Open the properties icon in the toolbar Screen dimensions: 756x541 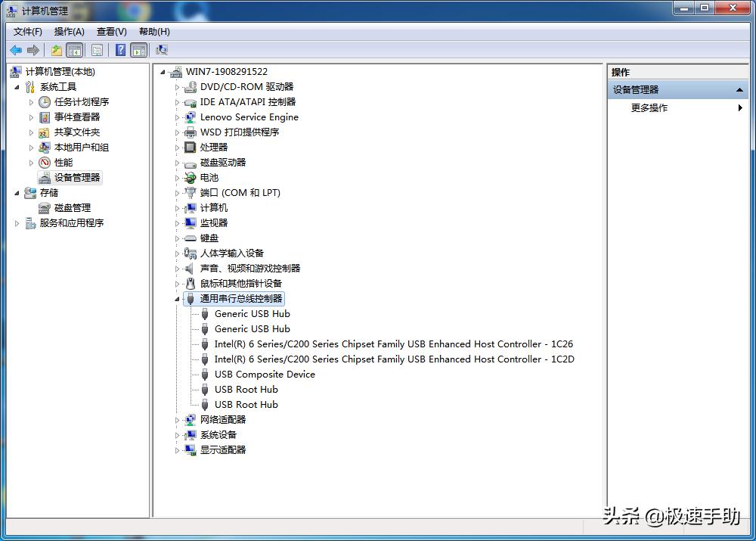[98, 50]
